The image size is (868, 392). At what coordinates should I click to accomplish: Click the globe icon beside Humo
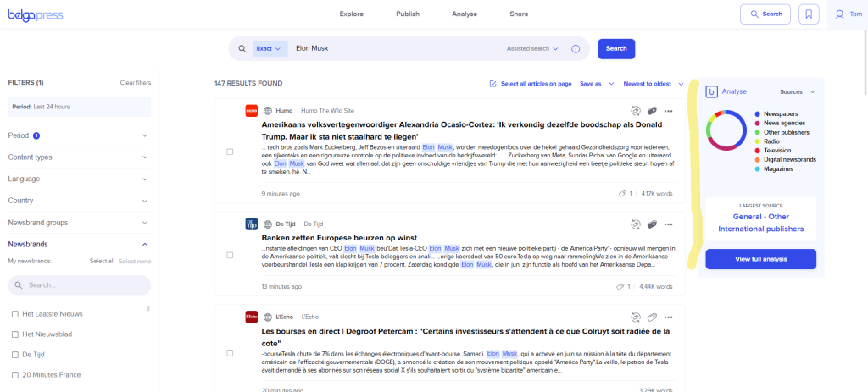pyautogui.click(x=268, y=111)
